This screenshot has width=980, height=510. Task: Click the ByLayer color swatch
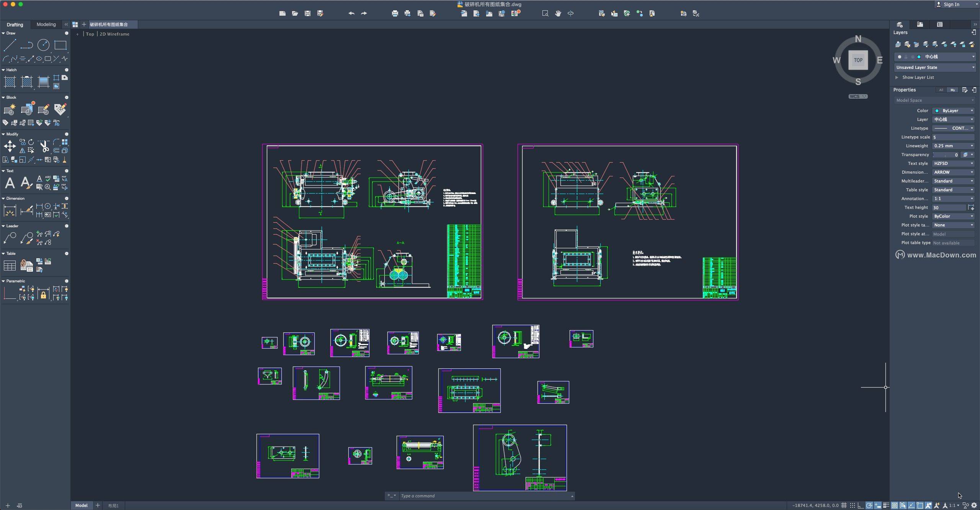pos(937,111)
